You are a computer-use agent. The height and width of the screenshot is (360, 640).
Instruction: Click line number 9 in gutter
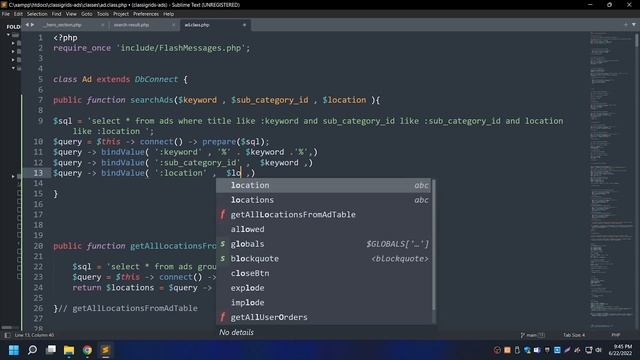(x=40, y=121)
